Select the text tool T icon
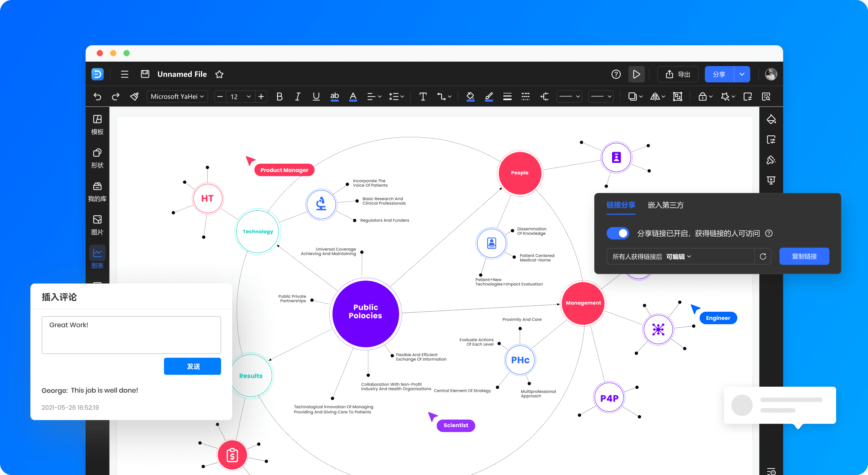This screenshot has height=475, width=868. (x=423, y=96)
